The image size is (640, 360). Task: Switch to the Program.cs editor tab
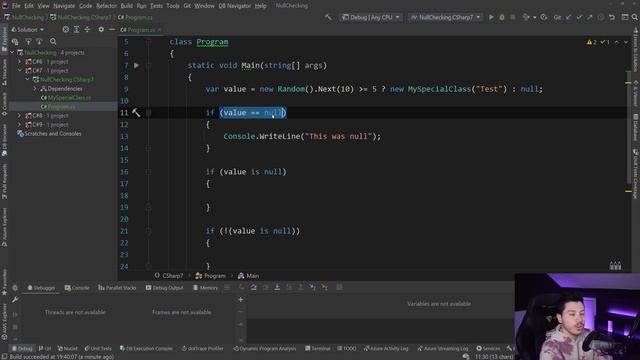point(141,30)
